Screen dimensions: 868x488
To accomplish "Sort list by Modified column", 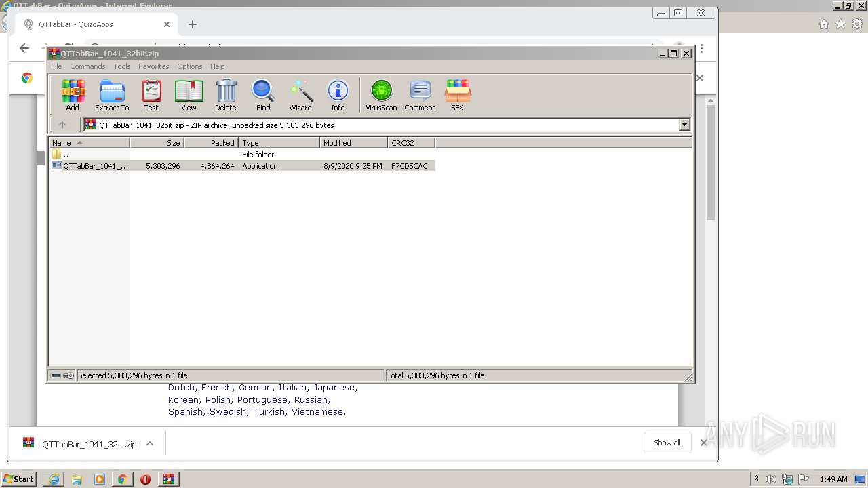I will 354,143.
